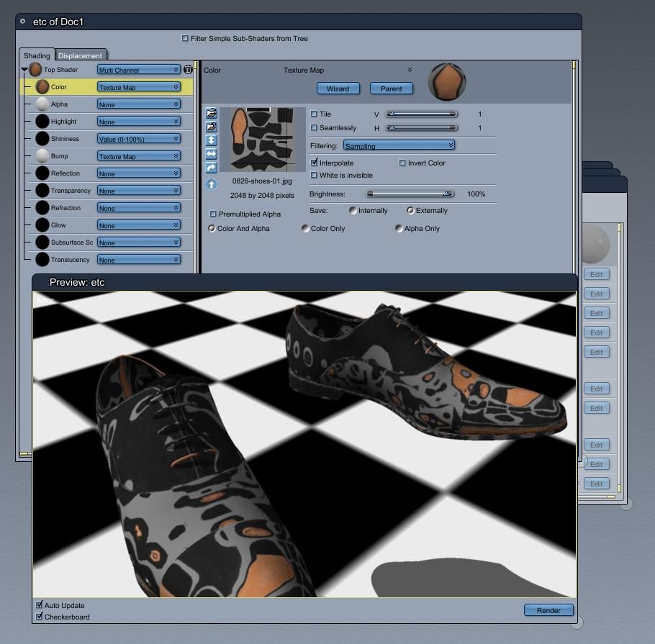Open the Glow channel dropdown

tap(139, 225)
